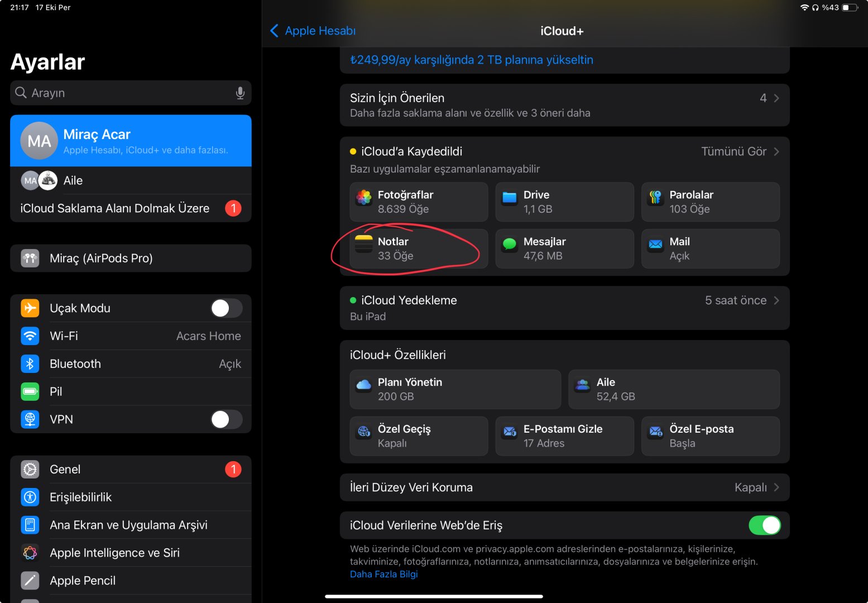Viewport: 868px width, 603px height.
Task: Open the Mesajlar messages icon
Action: 510,244
